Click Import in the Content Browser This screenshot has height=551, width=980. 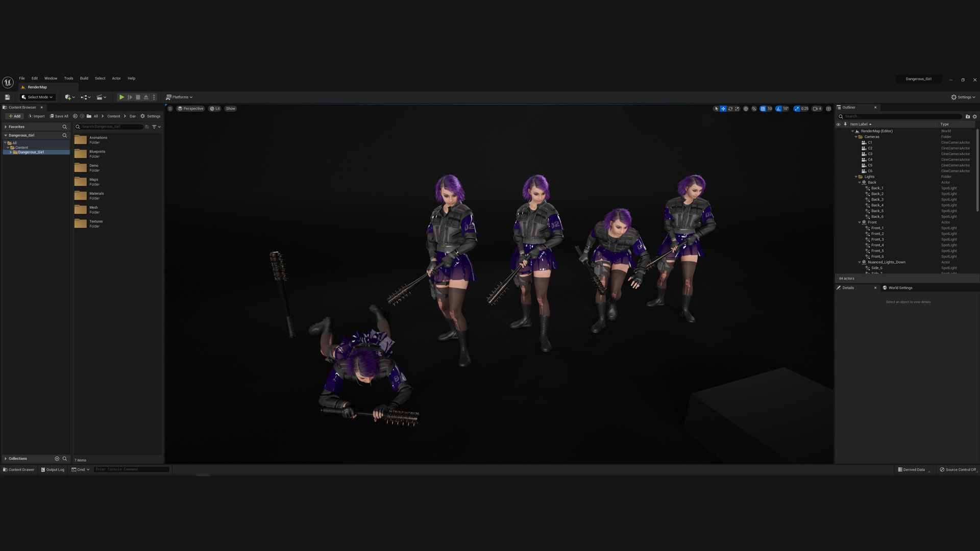[36, 116]
